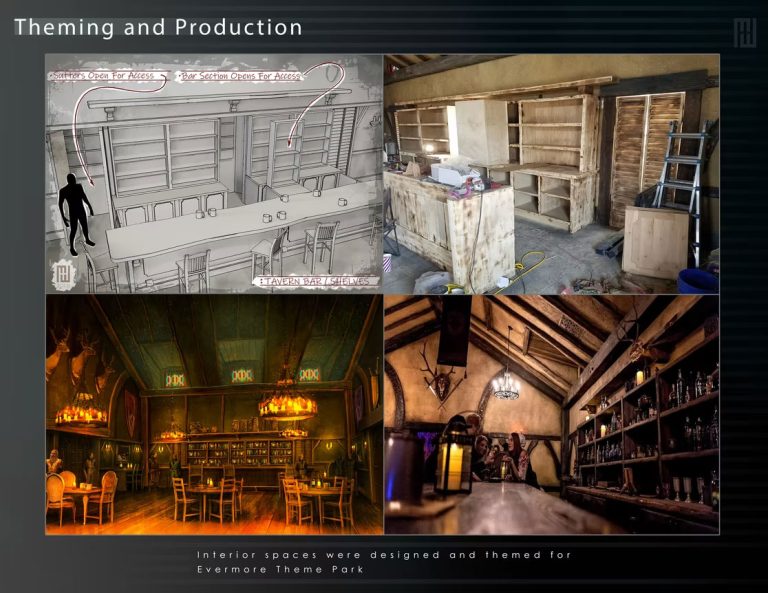Click the hanging chandelier in the tavern photo
This screenshot has width=768, height=593.
[x=503, y=385]
